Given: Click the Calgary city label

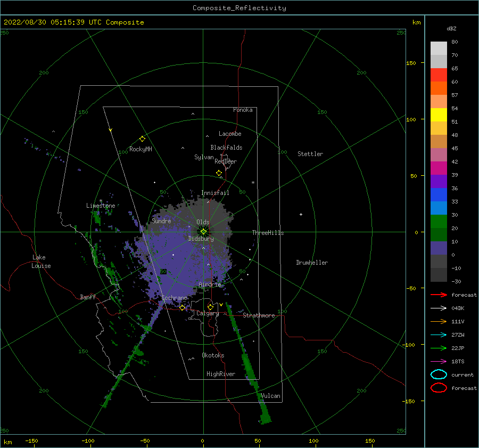Looking at the screenshot, I should tap(208, 313).
